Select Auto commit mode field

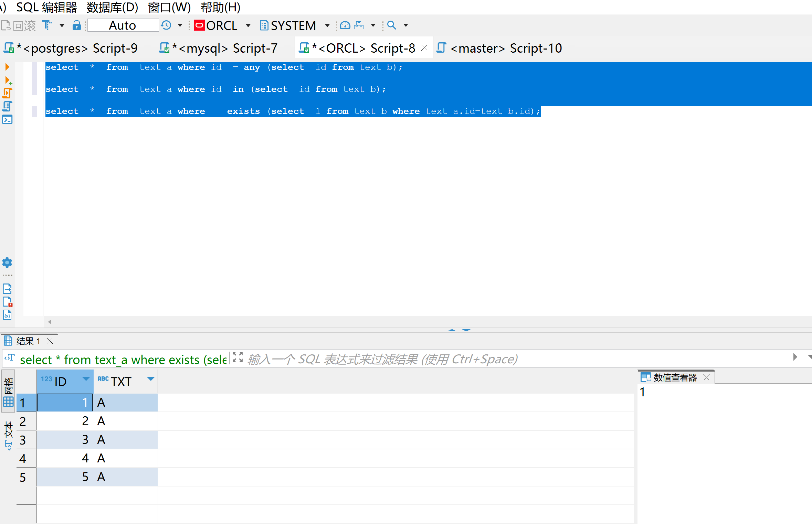point(123,25)
